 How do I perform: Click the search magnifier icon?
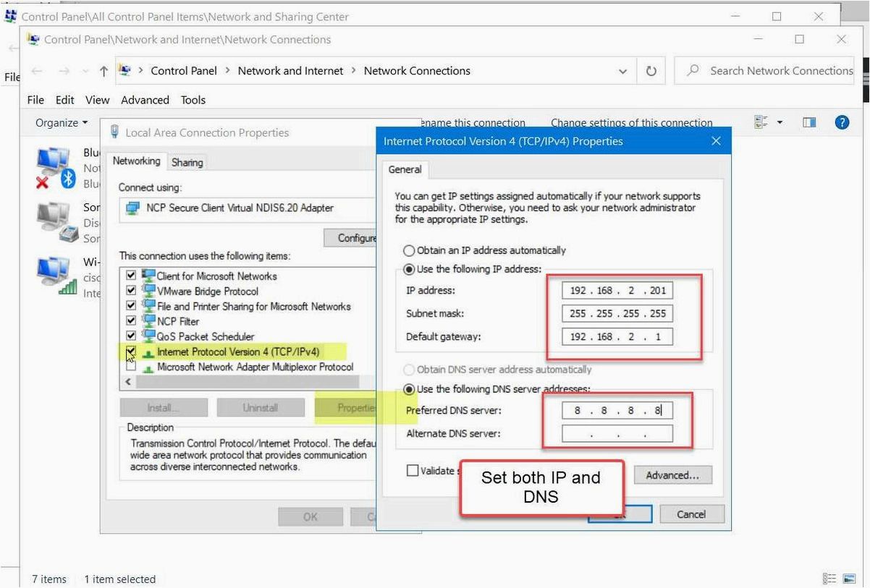point(693,70)
